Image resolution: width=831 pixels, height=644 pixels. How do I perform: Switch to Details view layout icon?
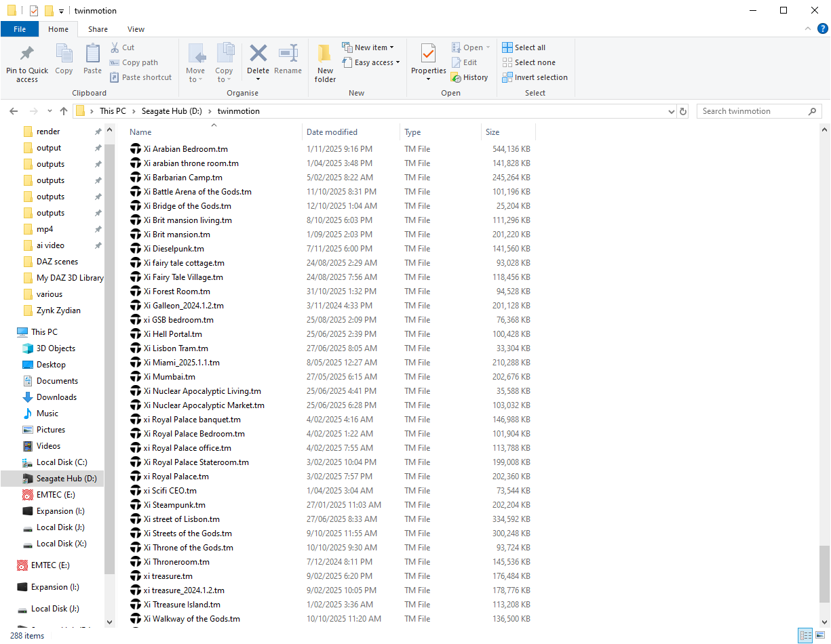[805, 635]
